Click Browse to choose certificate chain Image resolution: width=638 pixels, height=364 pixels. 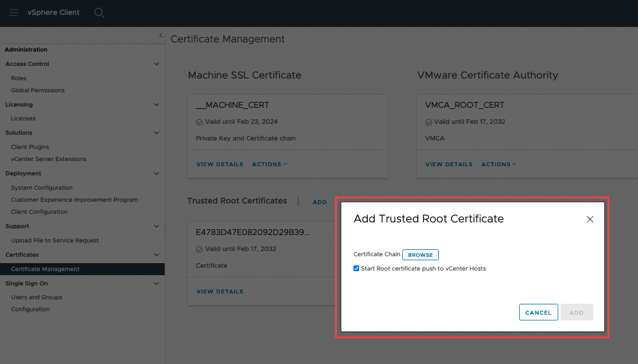(x=420, y=255)
